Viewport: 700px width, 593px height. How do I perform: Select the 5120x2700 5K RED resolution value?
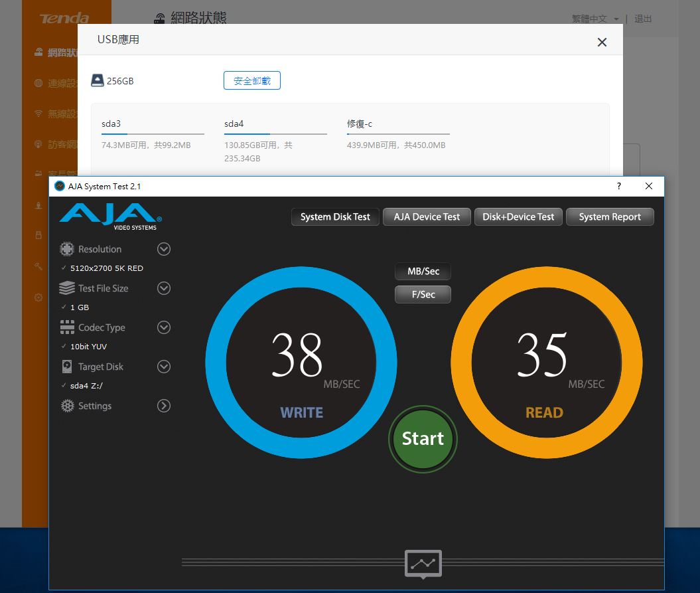point(107,268)
